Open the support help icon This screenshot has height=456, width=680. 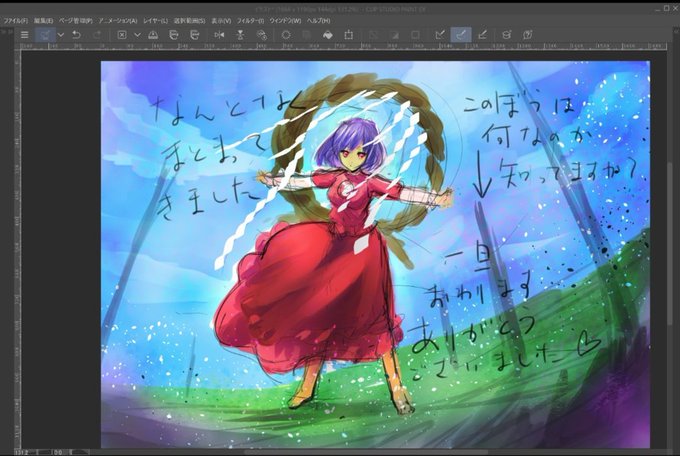(527, 35)
